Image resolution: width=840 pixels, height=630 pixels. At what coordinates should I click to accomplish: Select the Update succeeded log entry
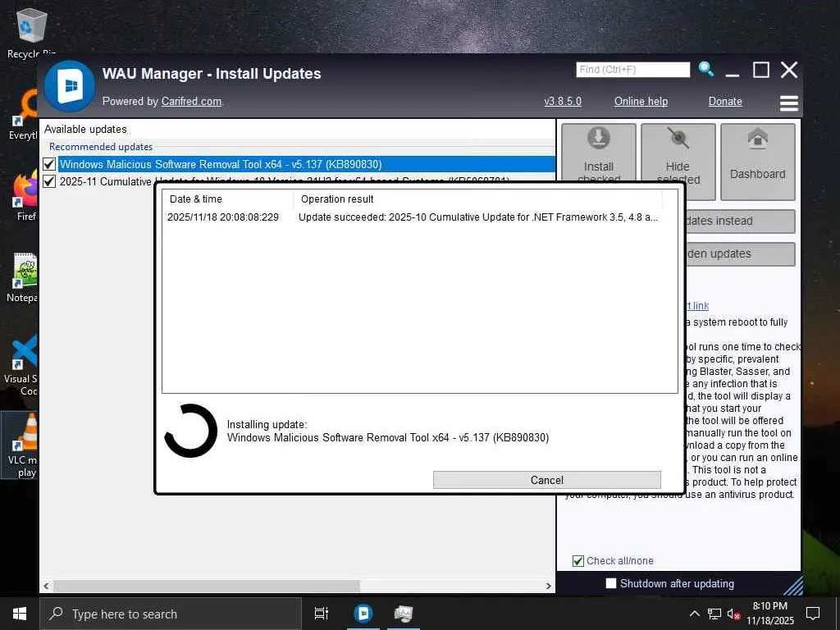pyautogui.click(x=413, y=217)
